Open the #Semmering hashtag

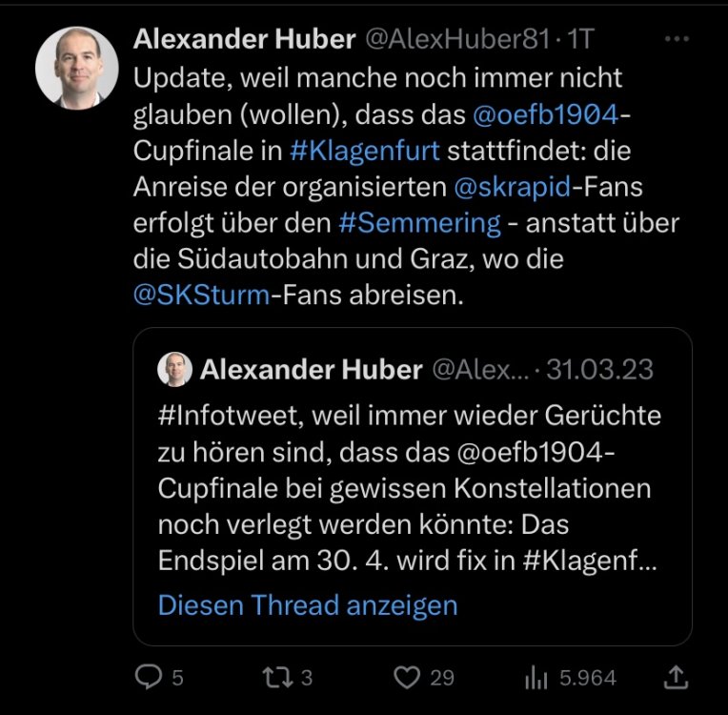[x=419, y=223]
